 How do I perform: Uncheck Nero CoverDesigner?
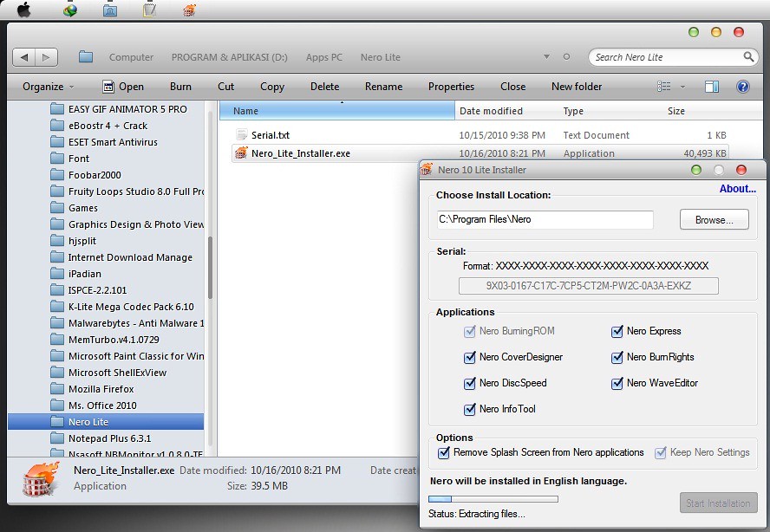(x=469, y=357)
